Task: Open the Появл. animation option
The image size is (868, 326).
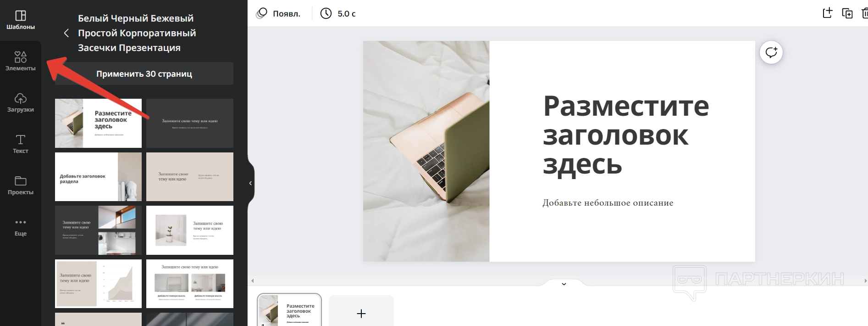Action: 287,14
